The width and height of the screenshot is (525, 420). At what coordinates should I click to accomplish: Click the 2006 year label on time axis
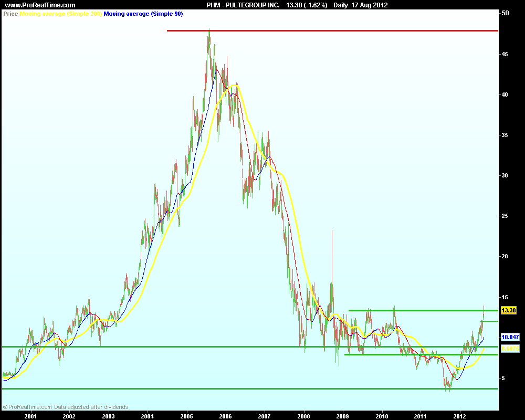[225, 416]
